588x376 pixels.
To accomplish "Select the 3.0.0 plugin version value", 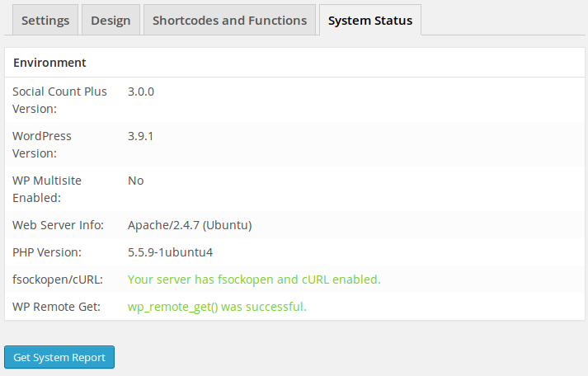I will pos(141,92).
